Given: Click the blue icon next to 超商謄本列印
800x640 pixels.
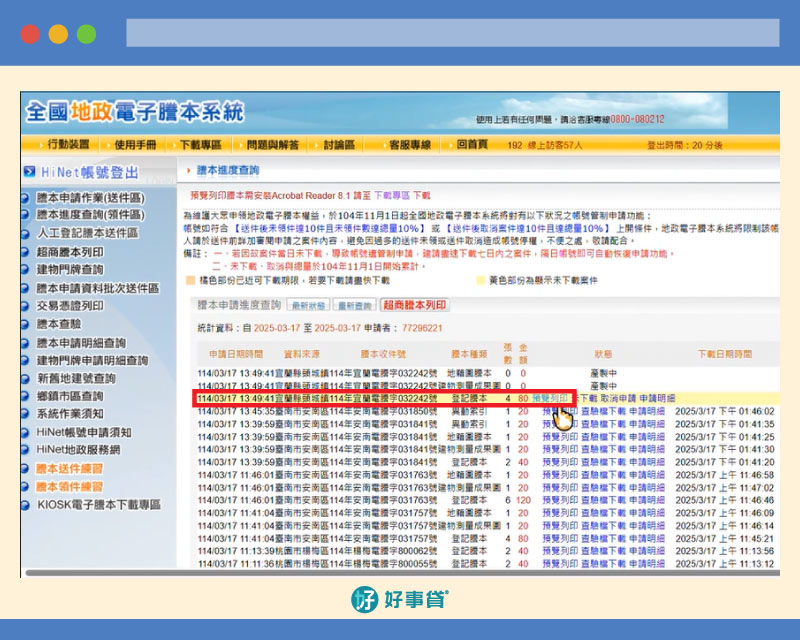Looking at the screenshot, I should tap(27, 250).
